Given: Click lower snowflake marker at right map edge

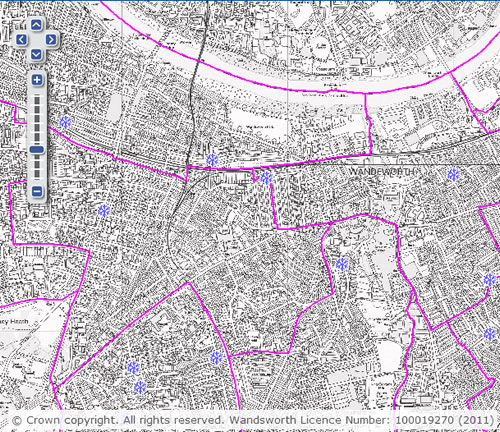Looking at the screenshot, I should coord(490,334).
